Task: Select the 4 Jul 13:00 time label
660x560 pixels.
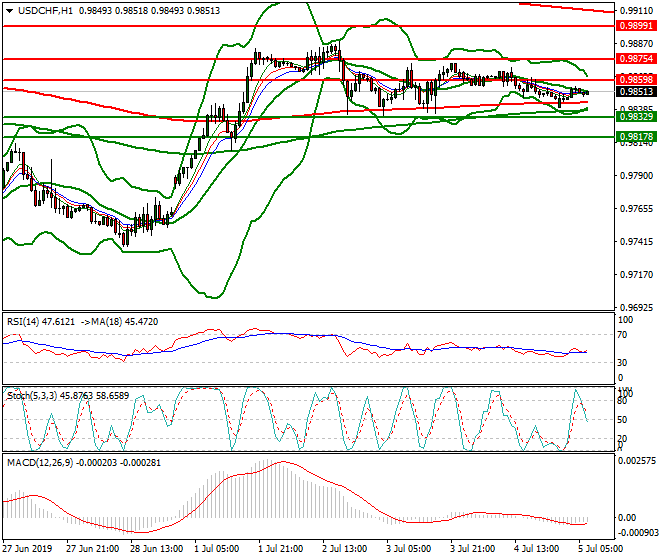Action: 536,549
